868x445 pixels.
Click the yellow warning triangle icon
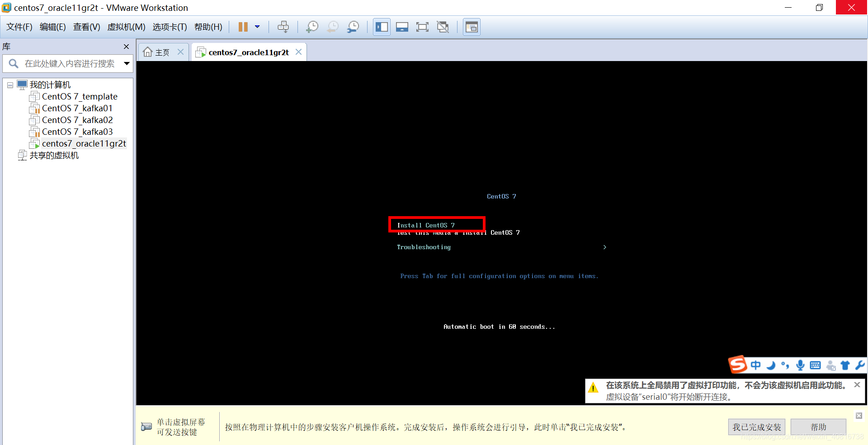tap(593, 387)
